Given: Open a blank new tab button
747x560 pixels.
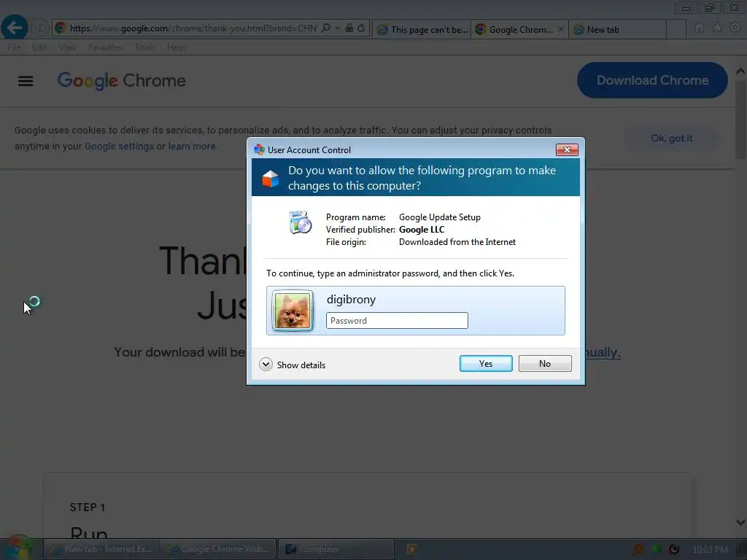Looking at the screenshot, I should (676, 29).
